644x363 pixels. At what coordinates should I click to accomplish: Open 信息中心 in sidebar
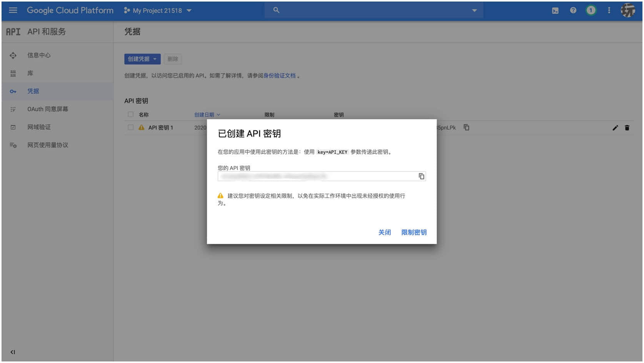tap(39, 55)
